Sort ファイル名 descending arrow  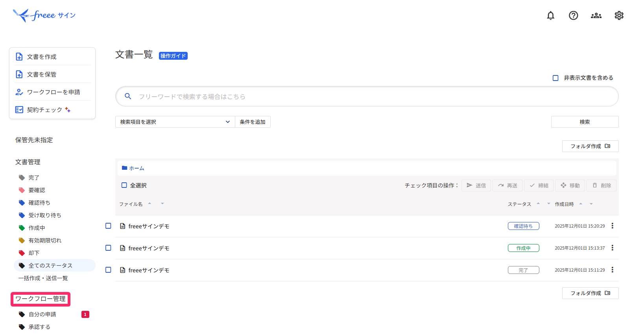click(x=162, y=204)
